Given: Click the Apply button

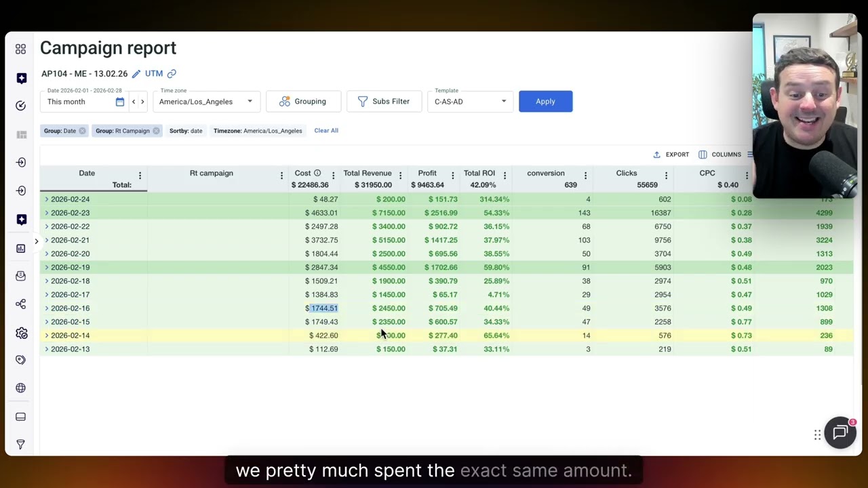Looking at the screenshot, I should [545, 102].
